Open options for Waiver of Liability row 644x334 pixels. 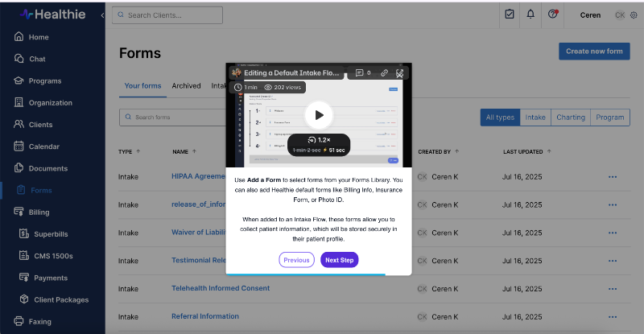(613, 233)
